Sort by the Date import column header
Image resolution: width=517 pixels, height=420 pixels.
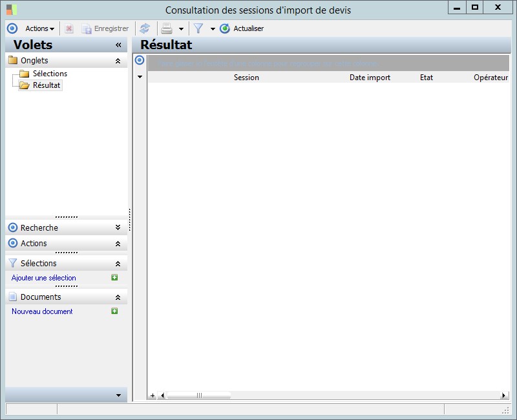point(370,78)
